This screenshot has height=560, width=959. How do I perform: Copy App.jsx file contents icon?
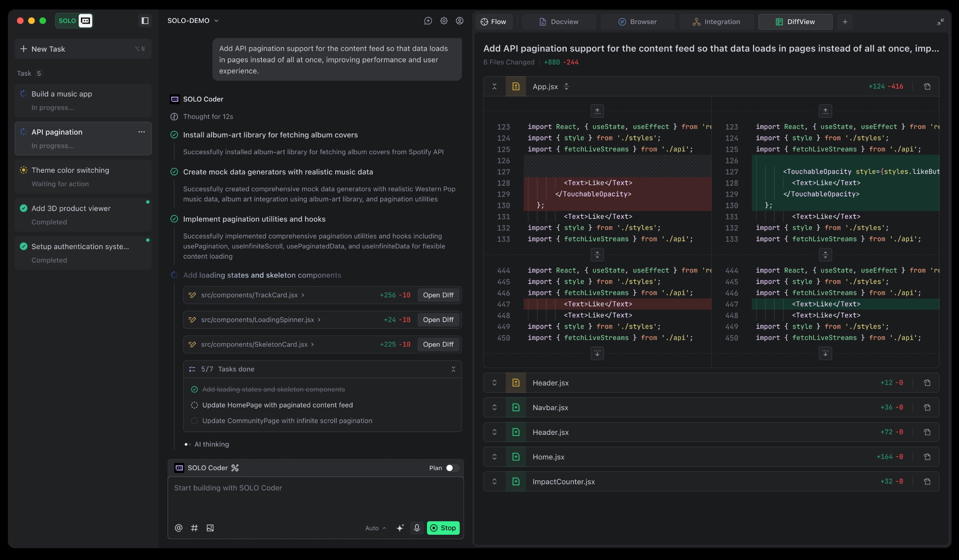point(927,86)
